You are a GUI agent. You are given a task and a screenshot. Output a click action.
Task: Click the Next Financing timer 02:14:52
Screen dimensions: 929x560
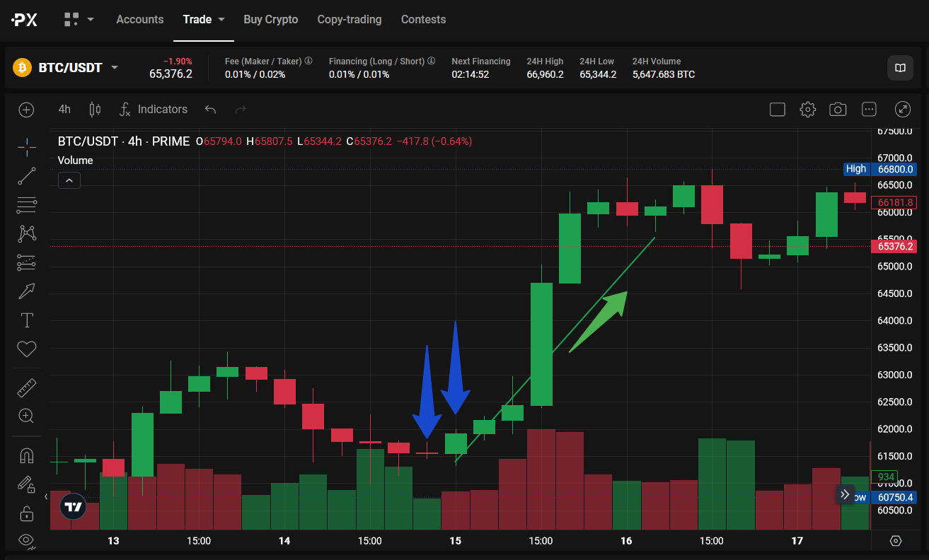[471, 74]
